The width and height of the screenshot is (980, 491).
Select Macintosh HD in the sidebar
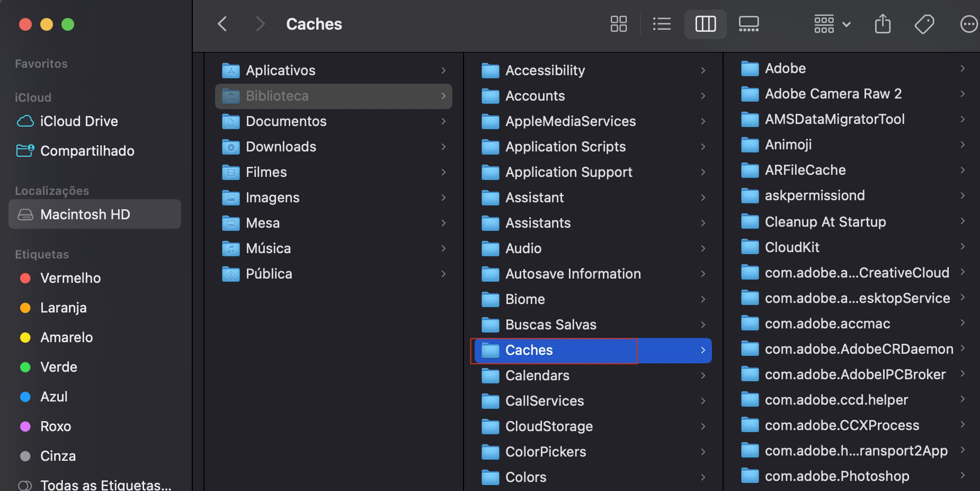click(85, 214)
